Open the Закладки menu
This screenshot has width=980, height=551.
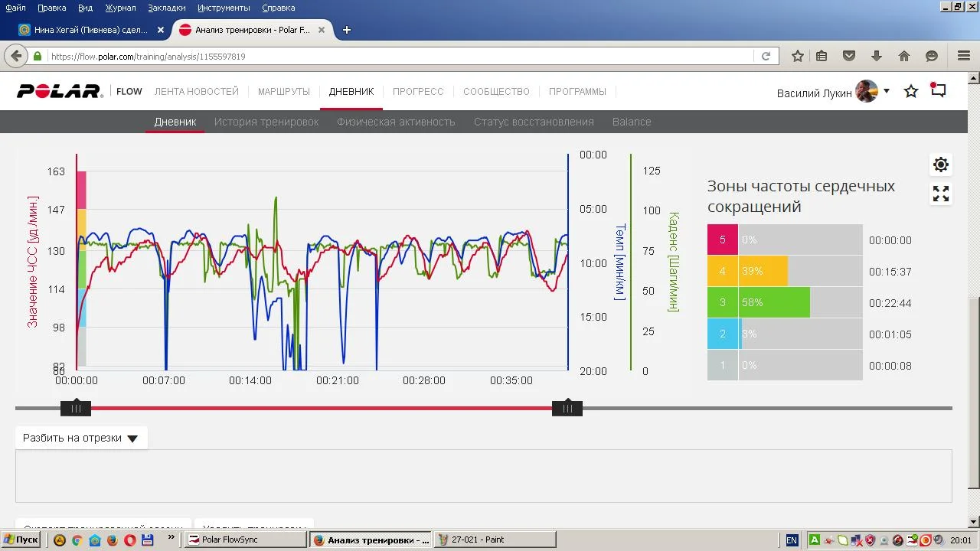167,8
